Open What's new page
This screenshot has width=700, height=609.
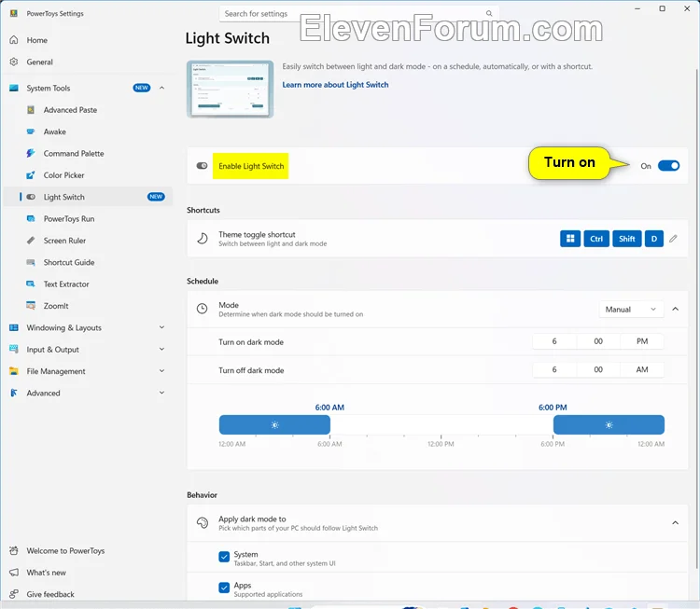tap(88, 573)
